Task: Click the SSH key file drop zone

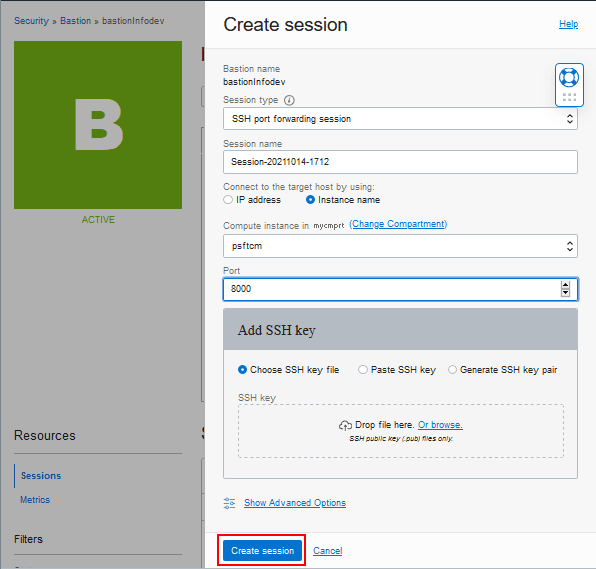Action: pos(401,431)
